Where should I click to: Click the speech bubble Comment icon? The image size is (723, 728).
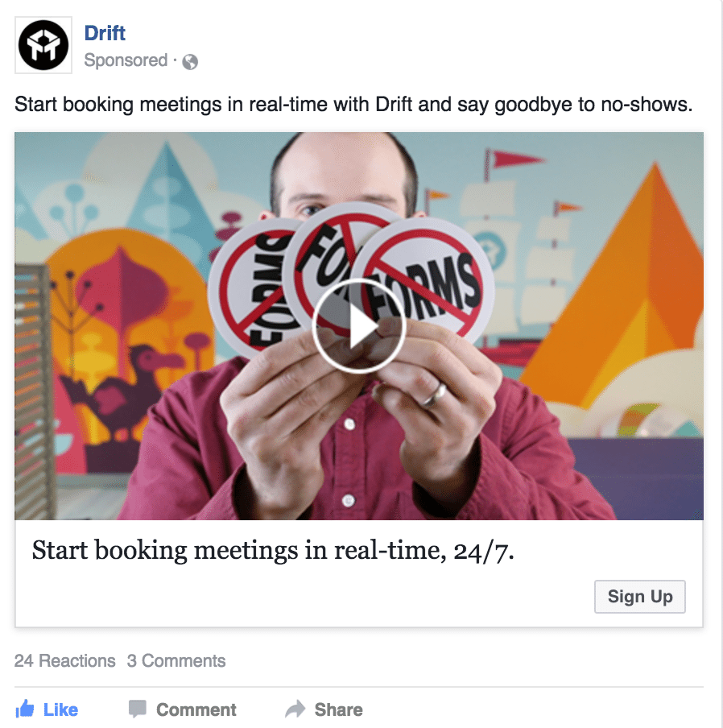pyautogui.click(x=138, y=709)
